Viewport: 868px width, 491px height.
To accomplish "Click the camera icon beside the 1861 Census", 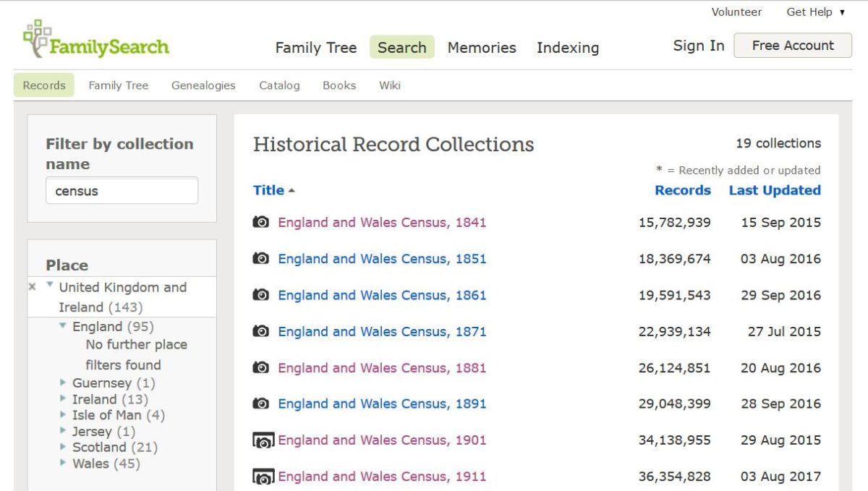I will coord(260,295).
